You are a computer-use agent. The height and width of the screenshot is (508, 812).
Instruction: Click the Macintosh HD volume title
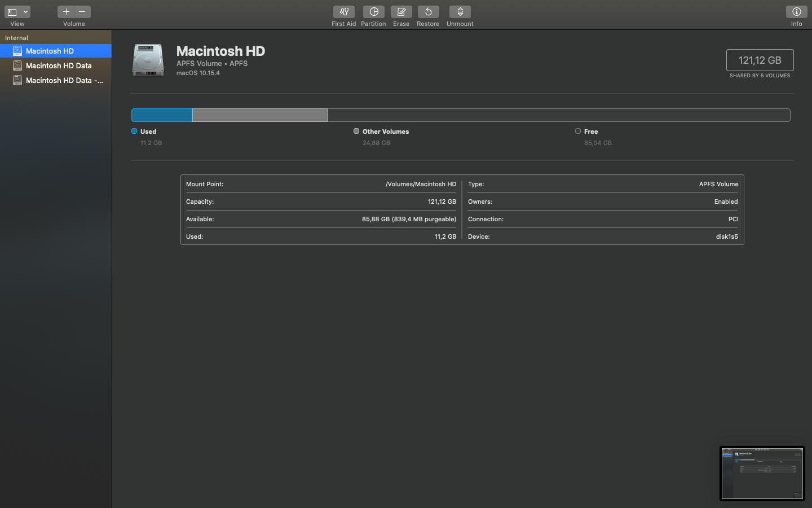[x=220, y=51]
